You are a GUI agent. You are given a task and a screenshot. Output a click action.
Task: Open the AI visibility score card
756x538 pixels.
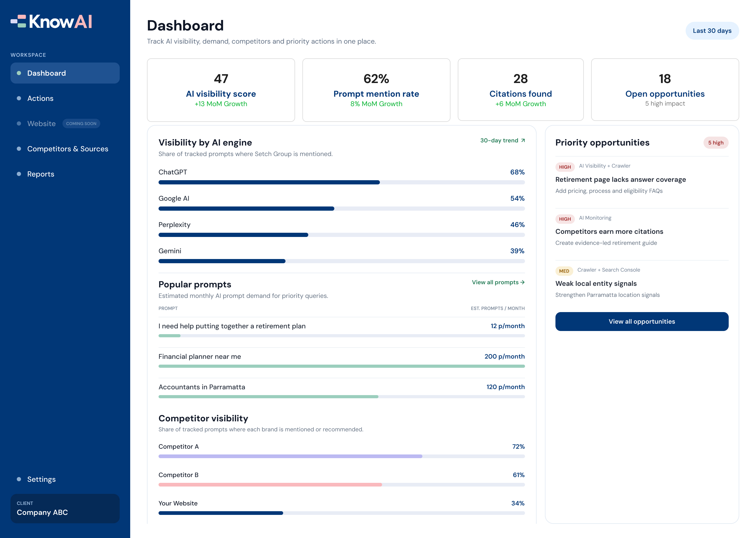click(x=221, y=90)
